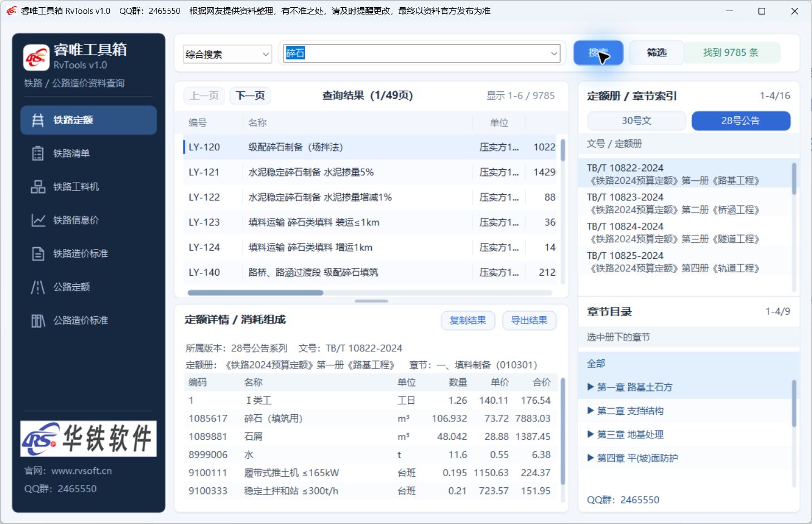Switch to the 28号公告 tab

741,121
